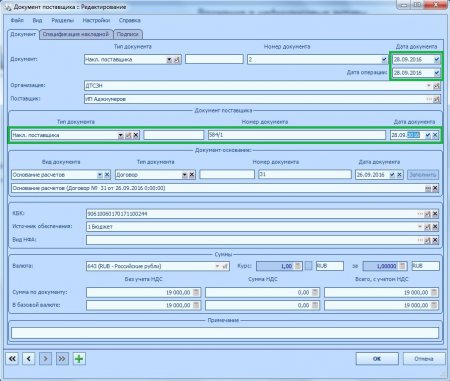
Task: Toggle checkmark next to Номер документа 2
Action: click(x=384, y=60)
